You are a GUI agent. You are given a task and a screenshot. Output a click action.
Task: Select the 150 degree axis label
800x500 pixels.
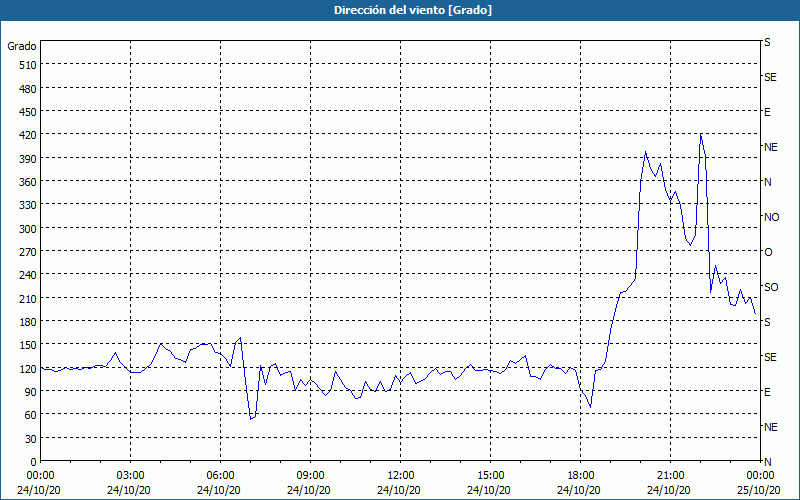pos(28,345)
